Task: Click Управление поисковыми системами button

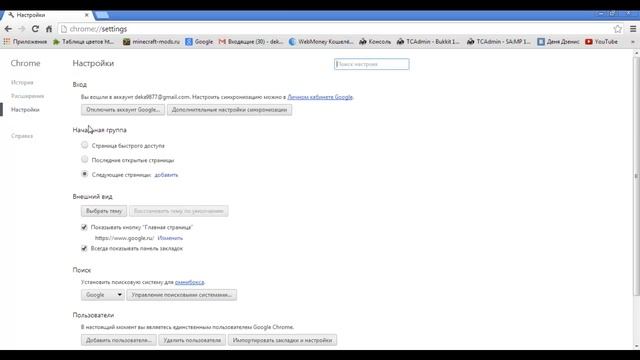Action: pos(182,295)
